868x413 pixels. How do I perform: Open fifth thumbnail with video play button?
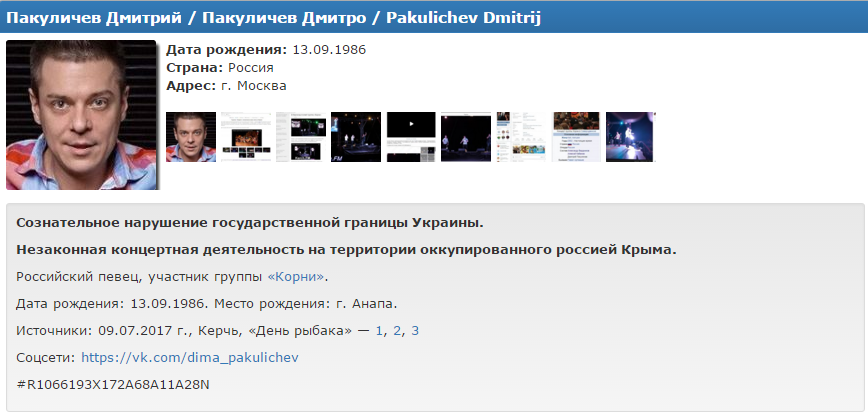tap(411, 137)
